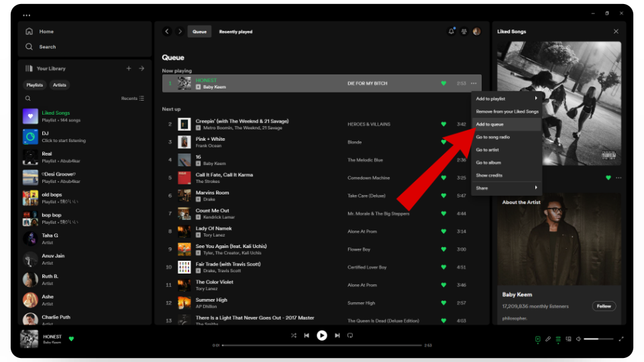Select Go to album
This screenshot has height=362, width=644.
click(x=506, y=162)
